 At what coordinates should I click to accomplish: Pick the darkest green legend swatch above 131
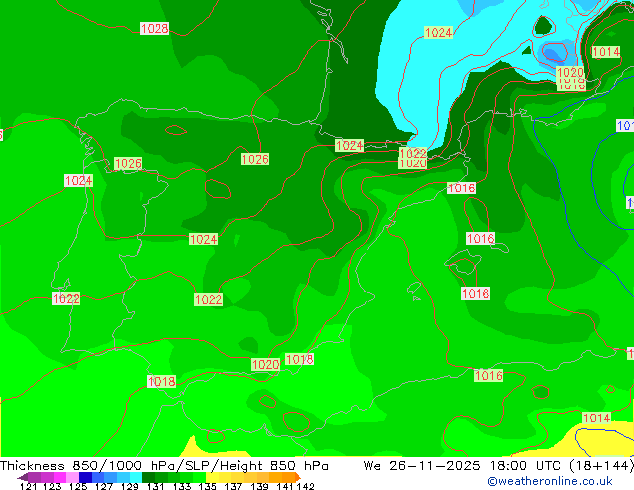coord(148,477)
